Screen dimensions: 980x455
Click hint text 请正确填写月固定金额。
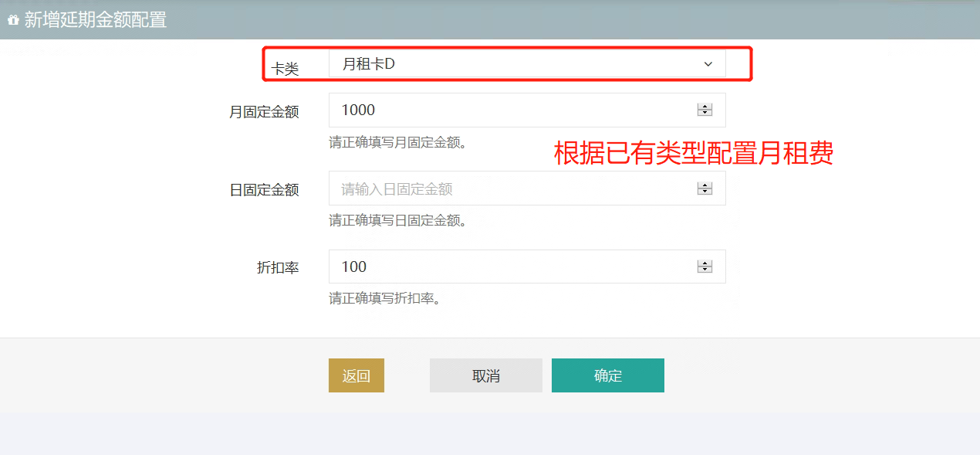(x=398, y=142)
